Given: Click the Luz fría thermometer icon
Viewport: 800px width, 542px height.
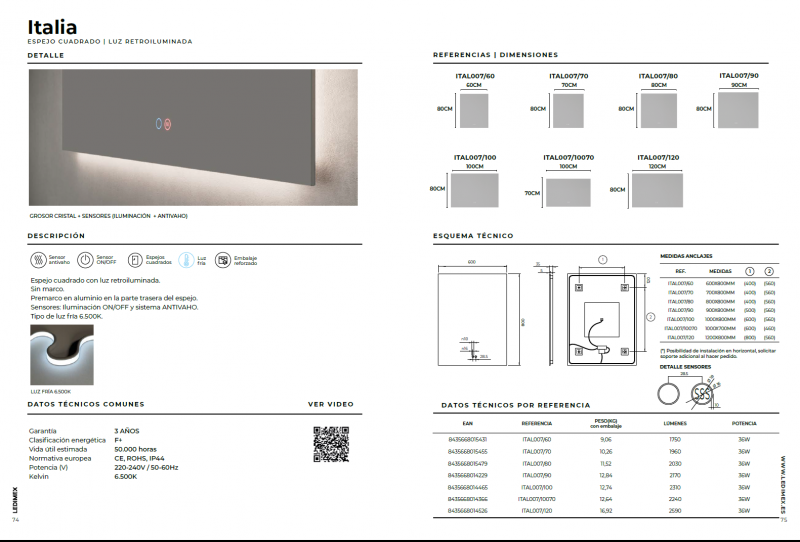Looking at the screenshot, I should point(187,259).
